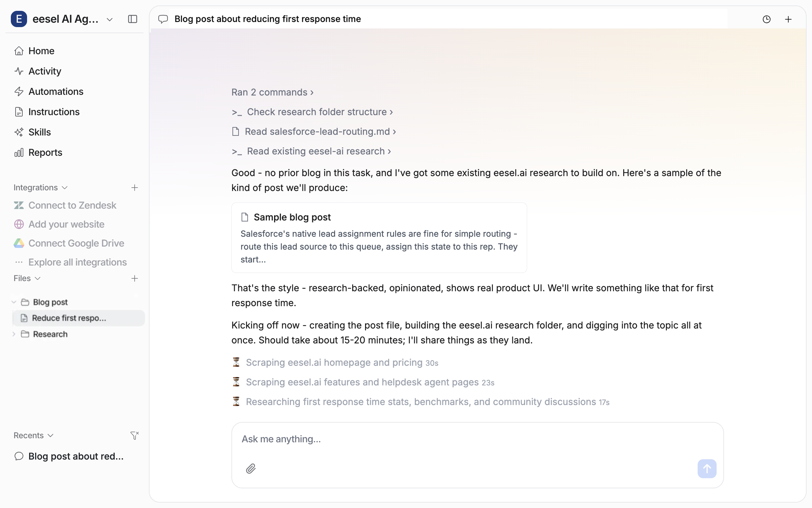Start a new chat with plus icon
This screenshot has height=508, width=812.
tap(788, 19)
